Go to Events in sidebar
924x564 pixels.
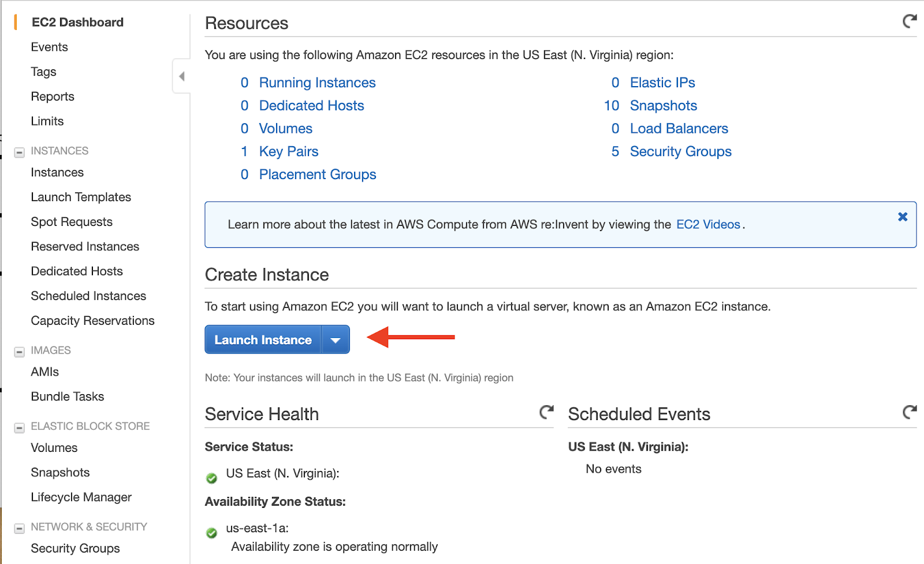[x=49, y=47]
